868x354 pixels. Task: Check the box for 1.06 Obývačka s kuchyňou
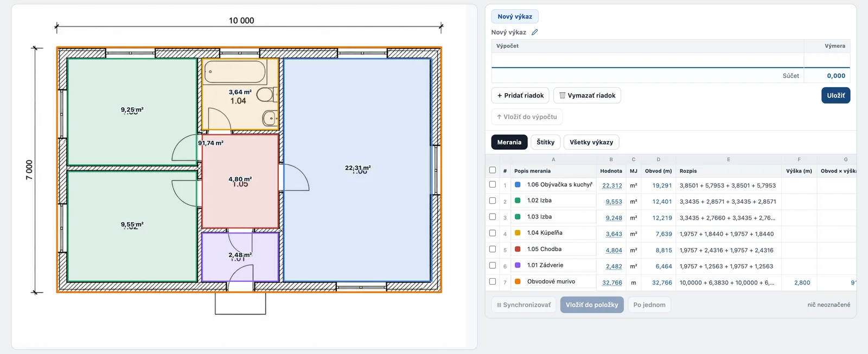[493, 184]
